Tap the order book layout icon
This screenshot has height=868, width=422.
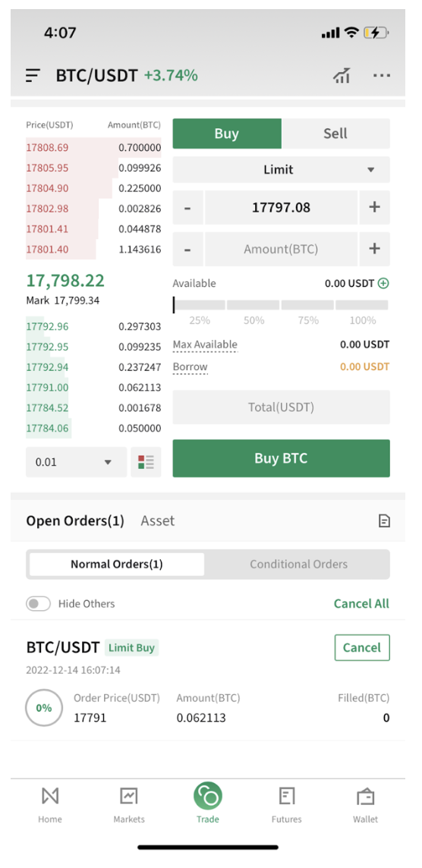pyautogui.click(x=146, y=461)
